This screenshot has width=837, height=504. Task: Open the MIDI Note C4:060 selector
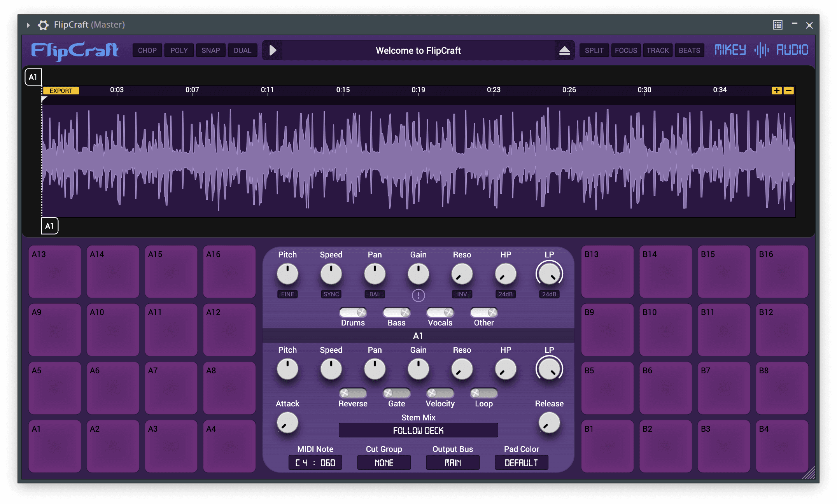point(315,463)
